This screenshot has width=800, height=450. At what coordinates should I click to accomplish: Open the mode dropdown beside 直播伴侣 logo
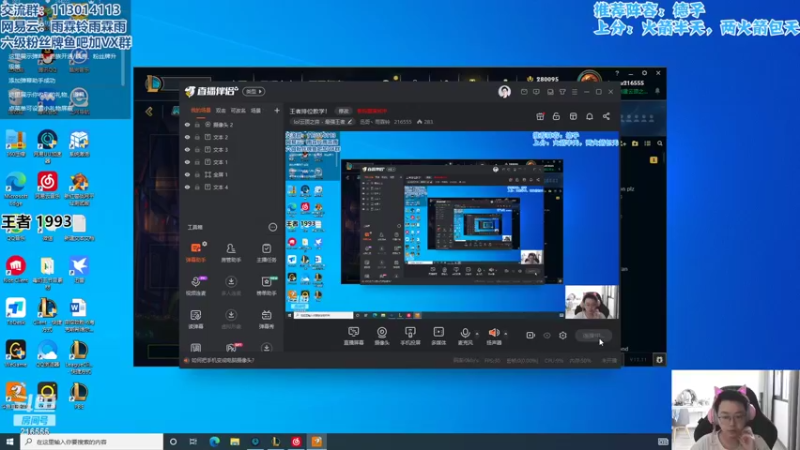point(254,91)
